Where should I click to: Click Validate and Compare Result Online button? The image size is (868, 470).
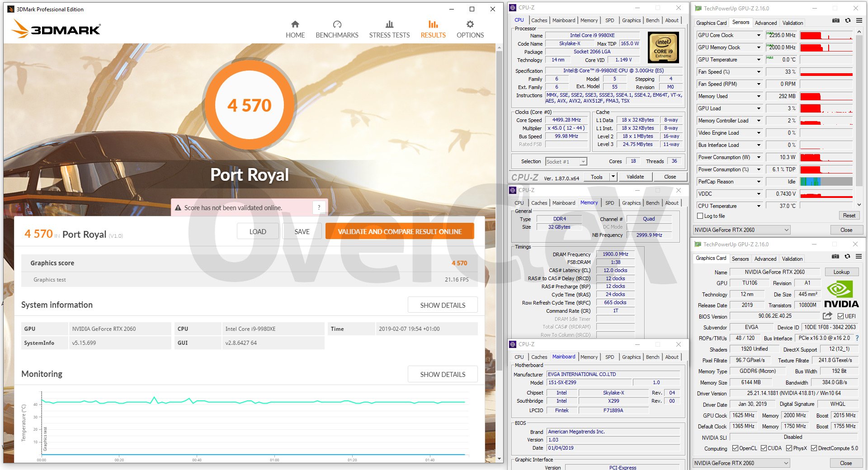400,231
